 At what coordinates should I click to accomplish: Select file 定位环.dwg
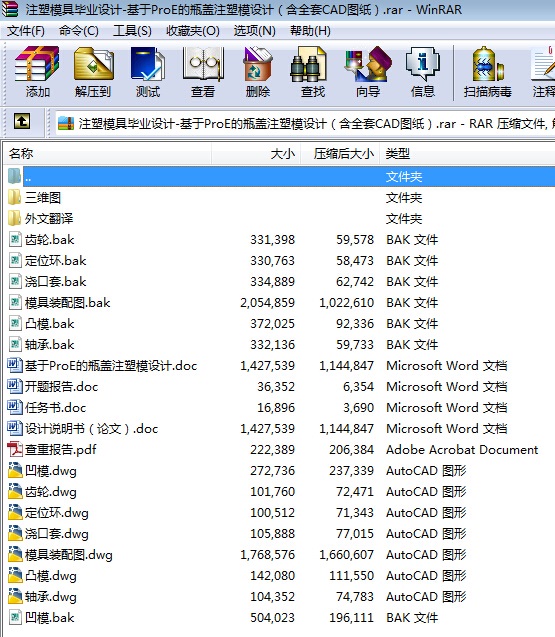(56, 513)
